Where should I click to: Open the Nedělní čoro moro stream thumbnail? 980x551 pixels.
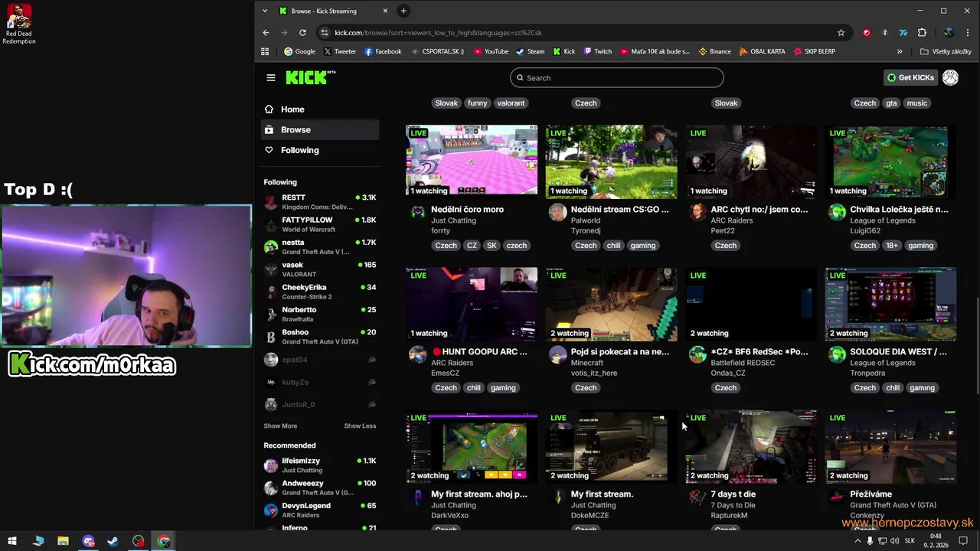point(472,161)
